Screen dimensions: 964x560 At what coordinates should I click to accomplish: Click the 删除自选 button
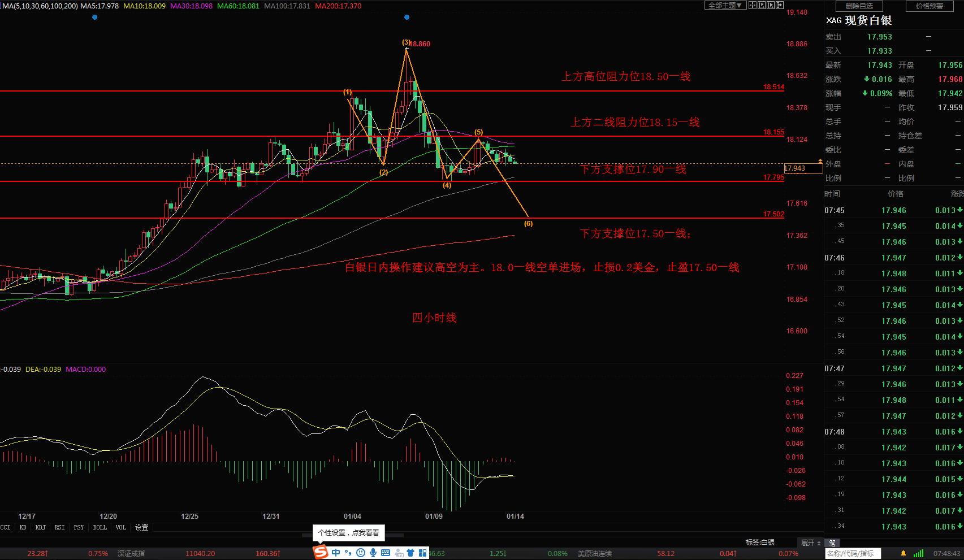(x=859, y=6)
